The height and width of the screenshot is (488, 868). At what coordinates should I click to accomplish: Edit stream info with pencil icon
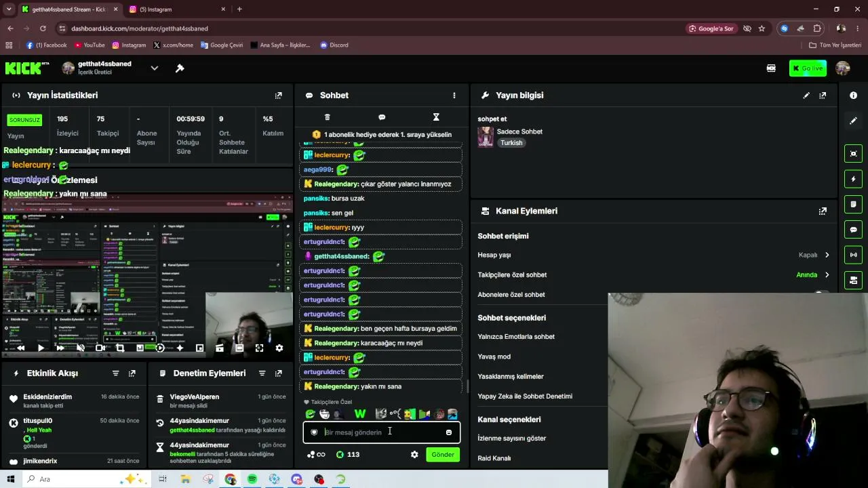(806, 96)
